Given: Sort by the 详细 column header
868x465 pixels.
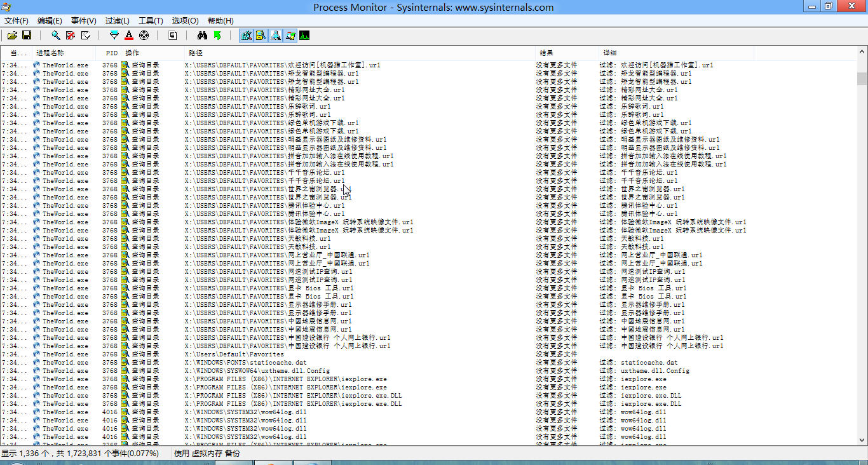Looking at the screenshot, I should [x=677, y=53].
